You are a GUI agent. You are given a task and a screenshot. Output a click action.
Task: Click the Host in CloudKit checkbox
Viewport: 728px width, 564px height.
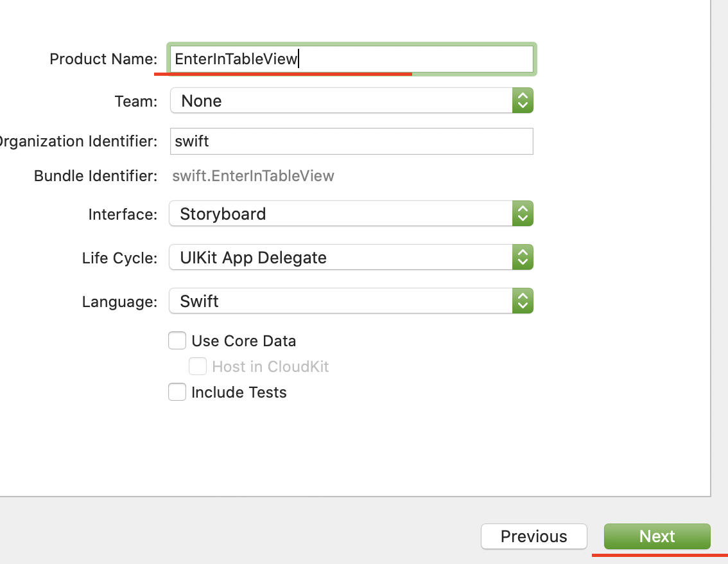(x=198, y=367)
